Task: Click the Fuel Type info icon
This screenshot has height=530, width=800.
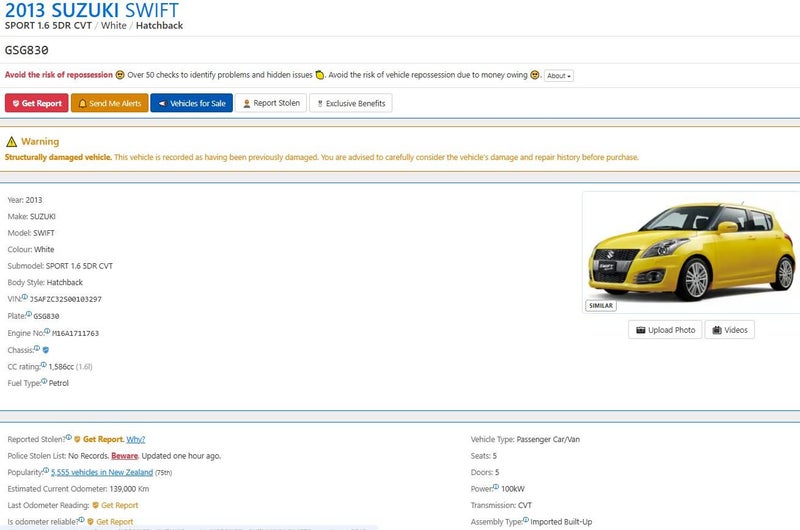Action: (x=44, y=382)
